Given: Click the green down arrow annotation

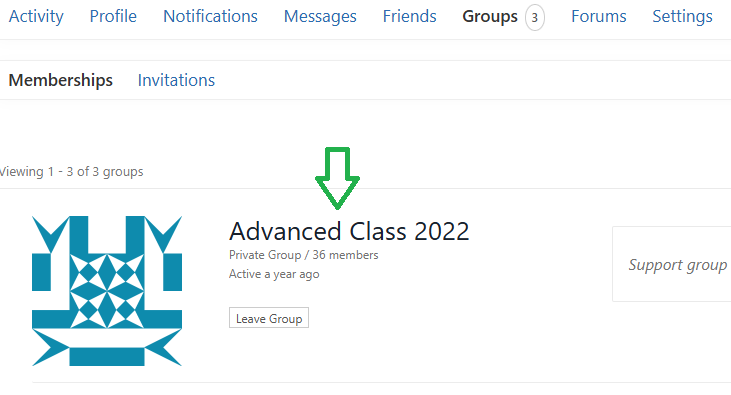Looking at the screenshot, I should [337, 178].
